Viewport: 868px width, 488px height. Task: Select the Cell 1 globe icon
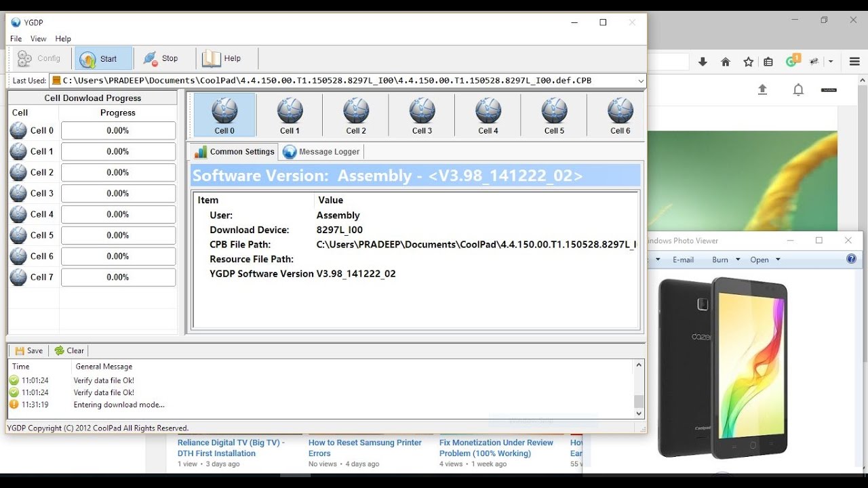290,111
